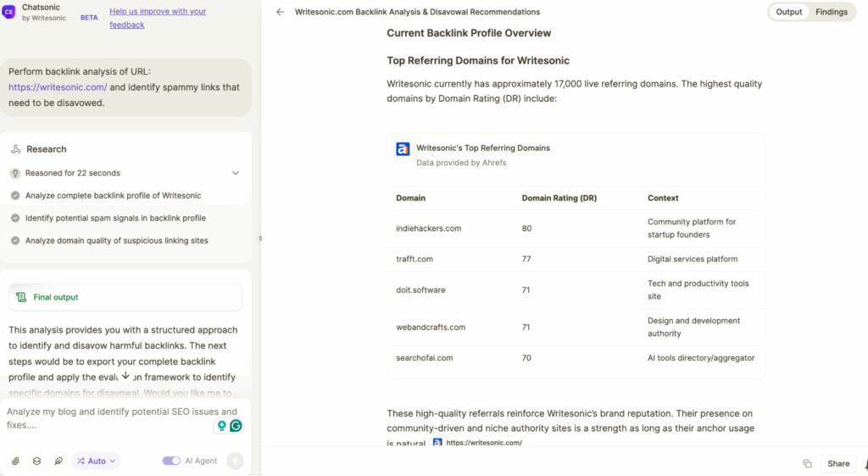Click the trafft.com domain cell

(415, 259)
